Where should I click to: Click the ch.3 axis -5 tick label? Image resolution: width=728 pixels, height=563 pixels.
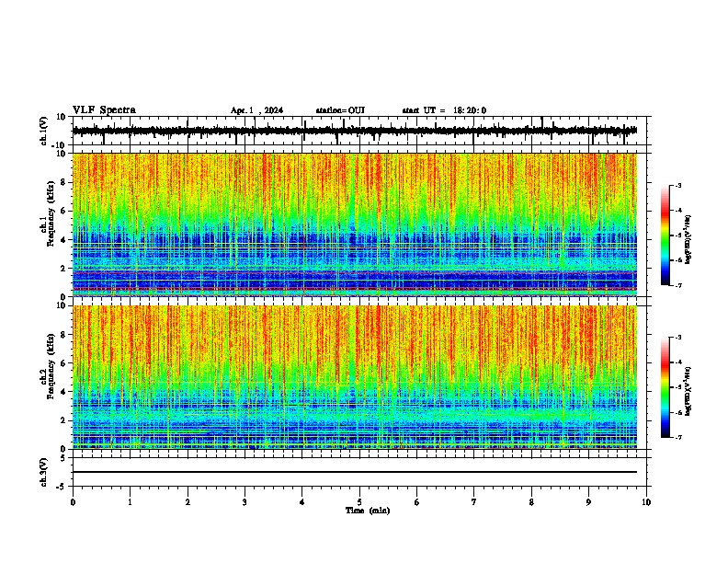pyautogui.click(x=62, y=487)
